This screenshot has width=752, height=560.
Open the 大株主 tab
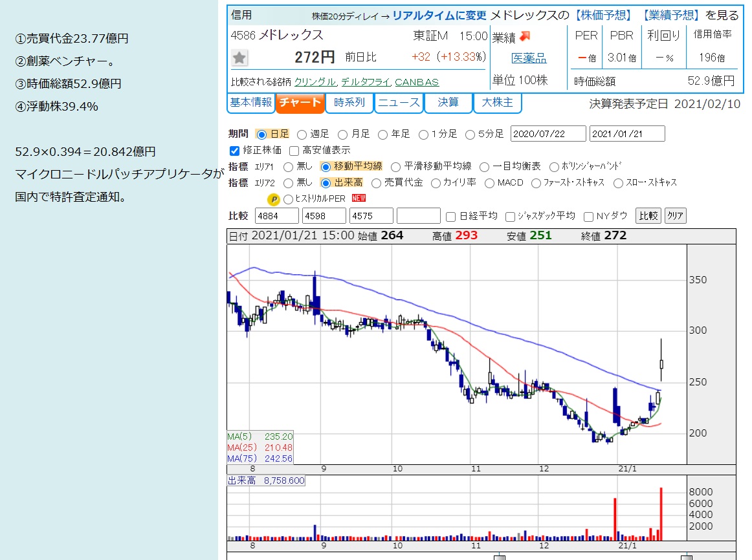pyautogui.click(x=497, y=103)
